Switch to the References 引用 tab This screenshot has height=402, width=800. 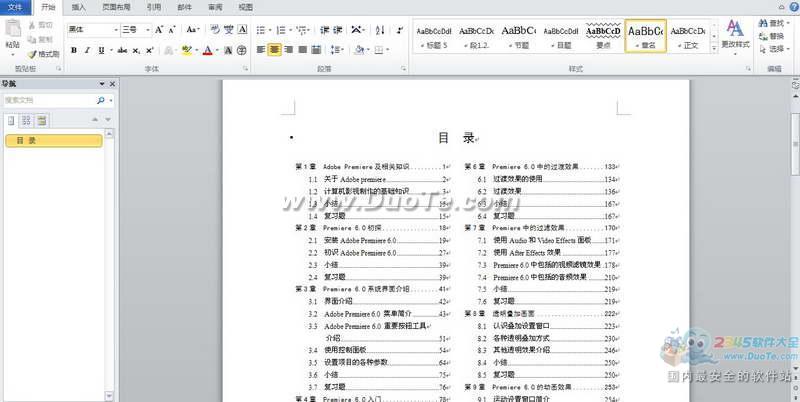[154, 7]
